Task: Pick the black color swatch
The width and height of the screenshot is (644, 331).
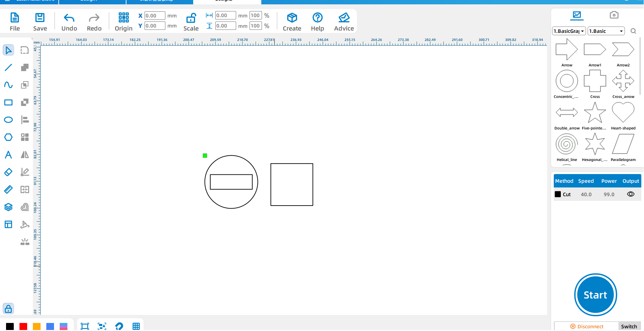Action: [10, 326]
